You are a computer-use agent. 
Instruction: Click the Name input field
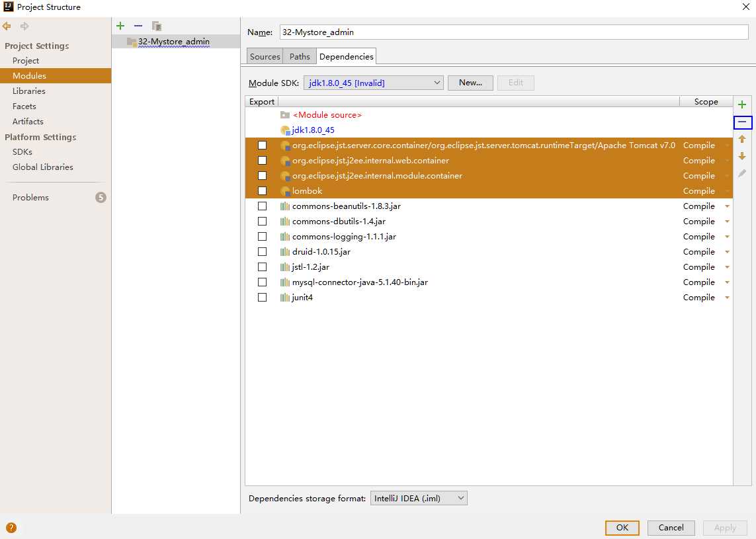514,32
